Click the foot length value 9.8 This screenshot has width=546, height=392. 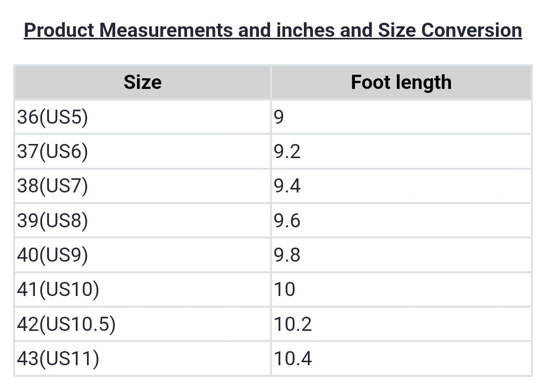click(287, 255)
